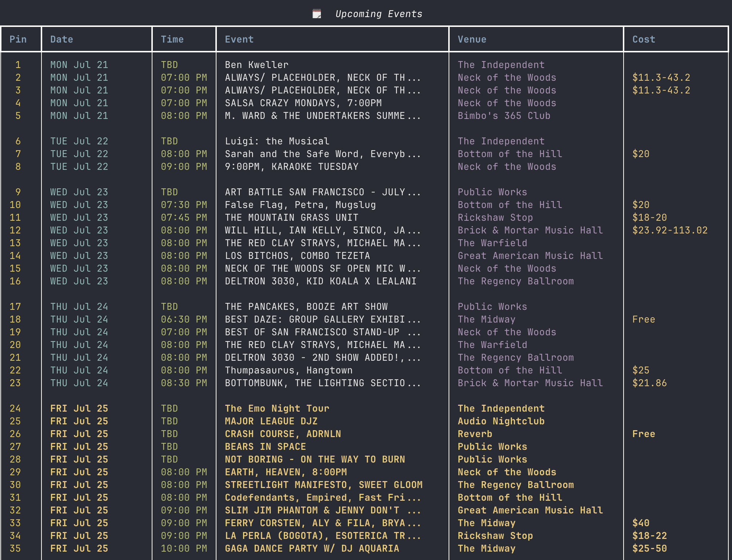
Task: Select the Event column header
Action: pyautogui.click(x=239, y=39)
